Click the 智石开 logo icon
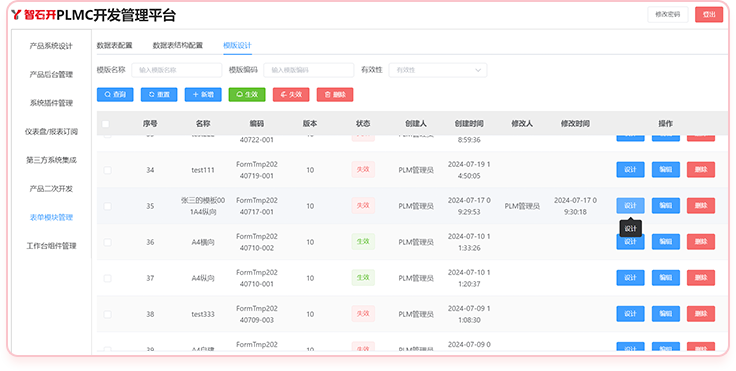736x371 pixels. click(16, 15)
